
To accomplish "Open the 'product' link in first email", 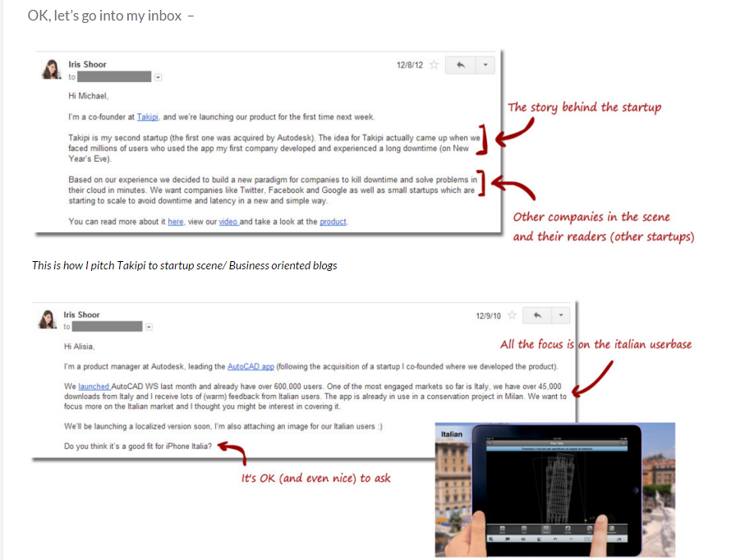I will pos(333,222).
